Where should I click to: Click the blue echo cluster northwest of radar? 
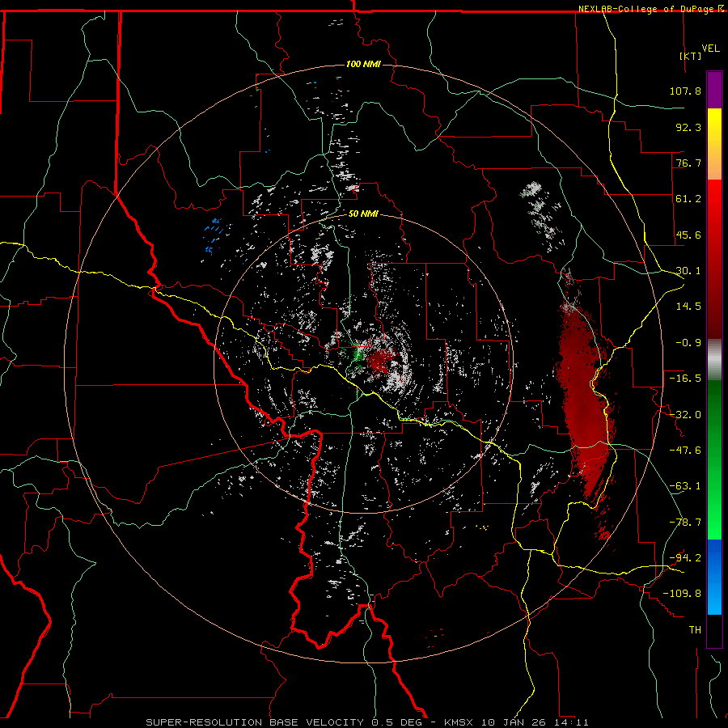(214, 236)
